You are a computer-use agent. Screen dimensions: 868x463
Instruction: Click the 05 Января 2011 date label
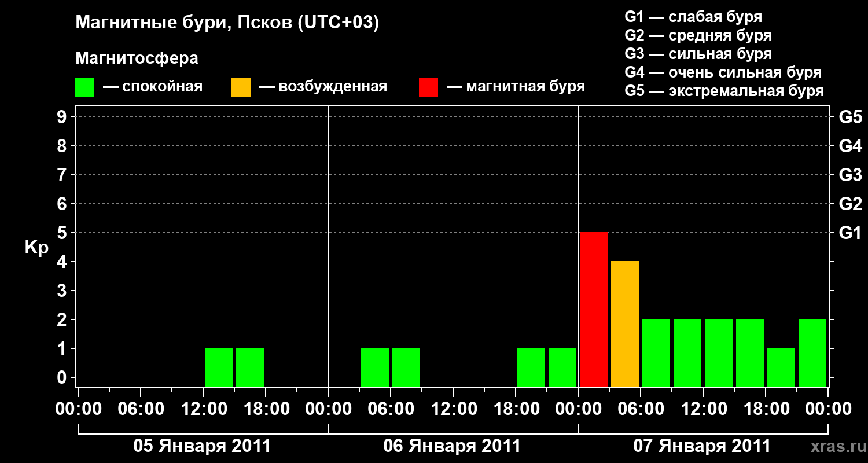tap(202, 446)
